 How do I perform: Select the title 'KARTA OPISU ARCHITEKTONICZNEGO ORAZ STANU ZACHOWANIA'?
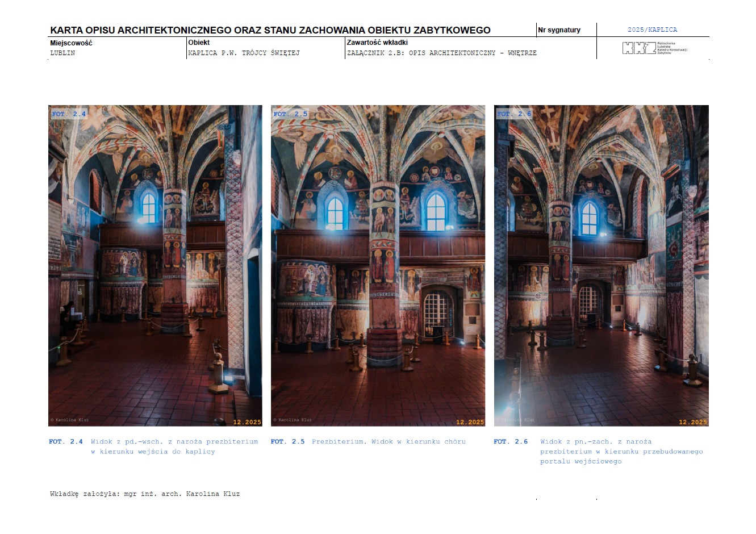(207, 30)
